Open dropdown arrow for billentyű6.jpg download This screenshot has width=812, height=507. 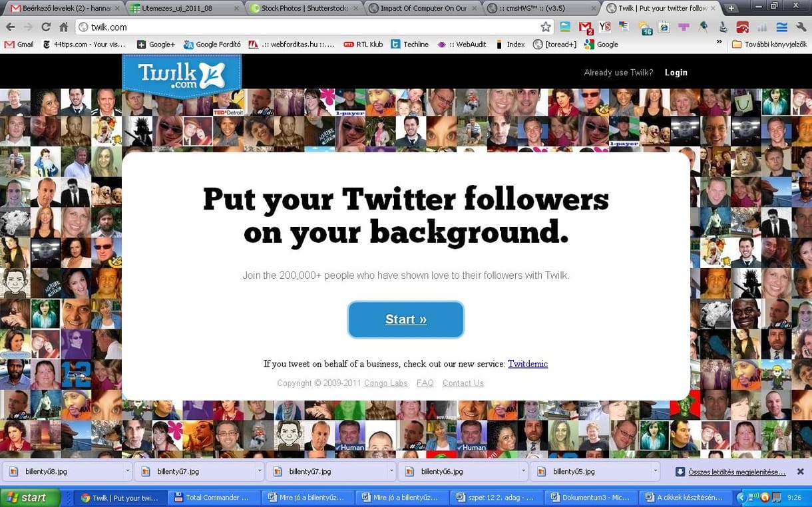click(x=522, y=472)
